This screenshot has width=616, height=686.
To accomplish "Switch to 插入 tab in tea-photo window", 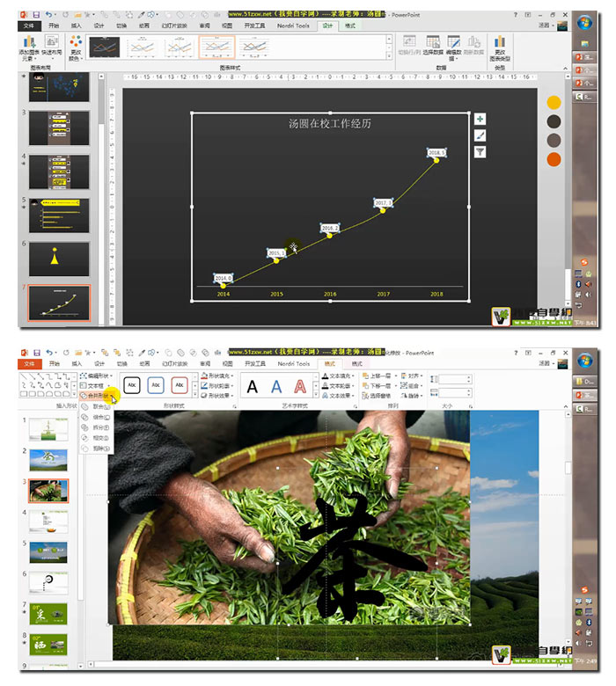I will 77,363.
